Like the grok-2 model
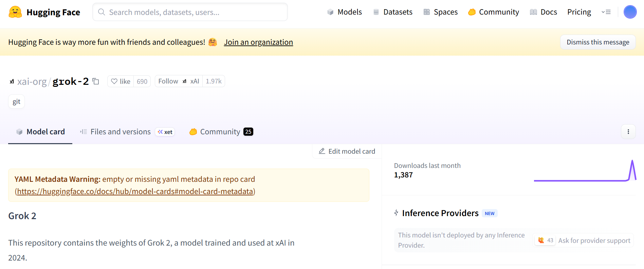The height and width of the screenshot is (269, 644). point(121,81)
